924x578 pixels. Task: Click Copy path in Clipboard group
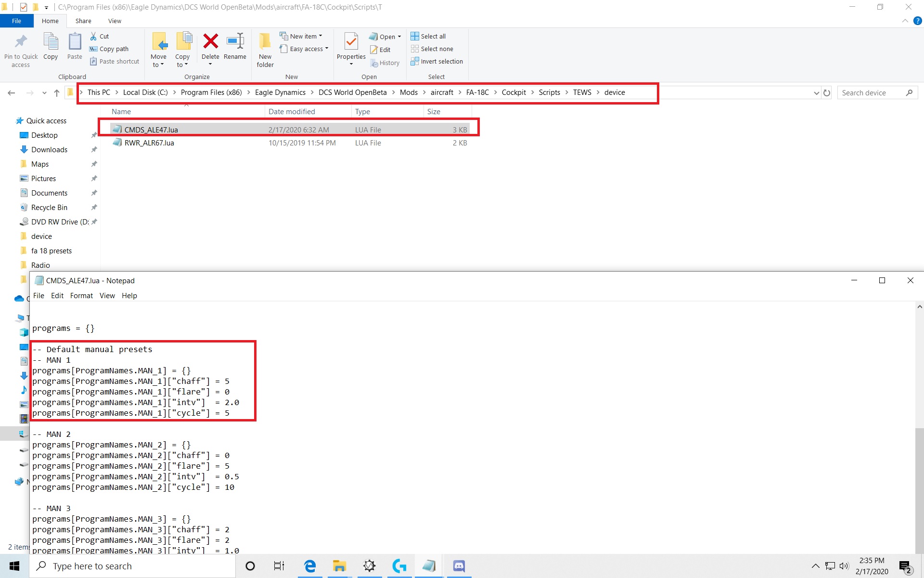109,49
